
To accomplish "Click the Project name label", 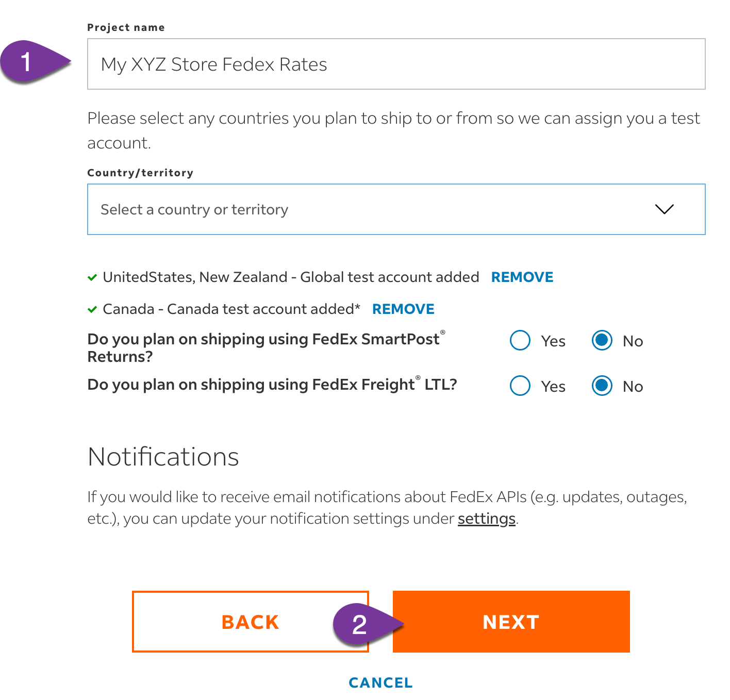I will [126, 27].
